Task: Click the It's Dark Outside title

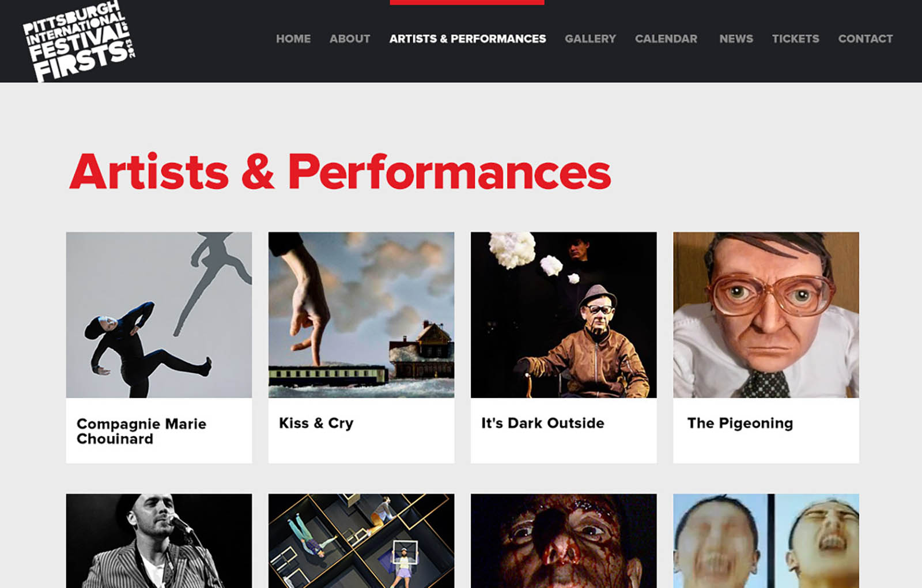Action: pyautogui.click(x=543, y=423)
